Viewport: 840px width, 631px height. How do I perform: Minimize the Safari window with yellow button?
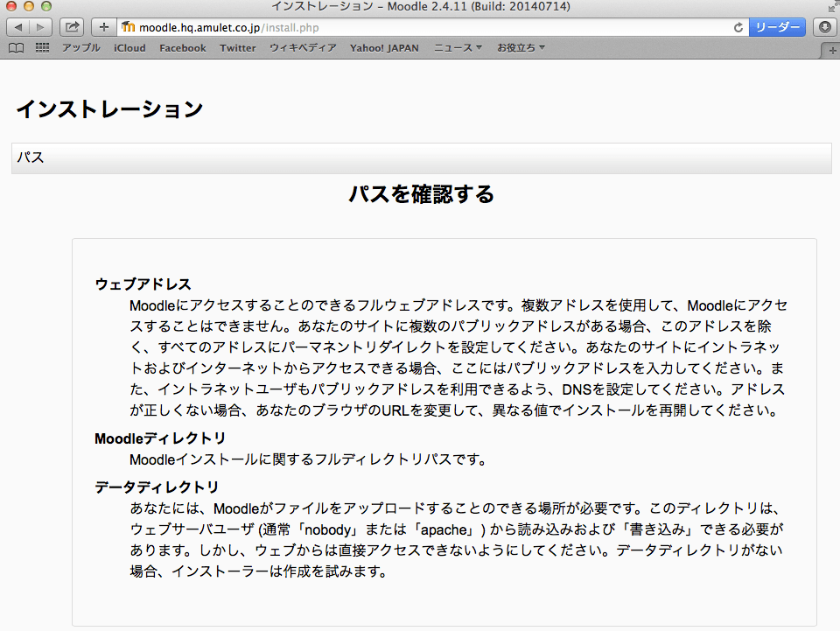coord(29,6)
